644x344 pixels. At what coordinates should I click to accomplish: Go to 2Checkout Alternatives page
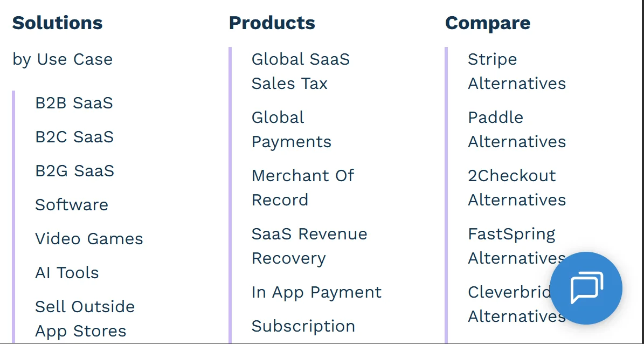516,188
